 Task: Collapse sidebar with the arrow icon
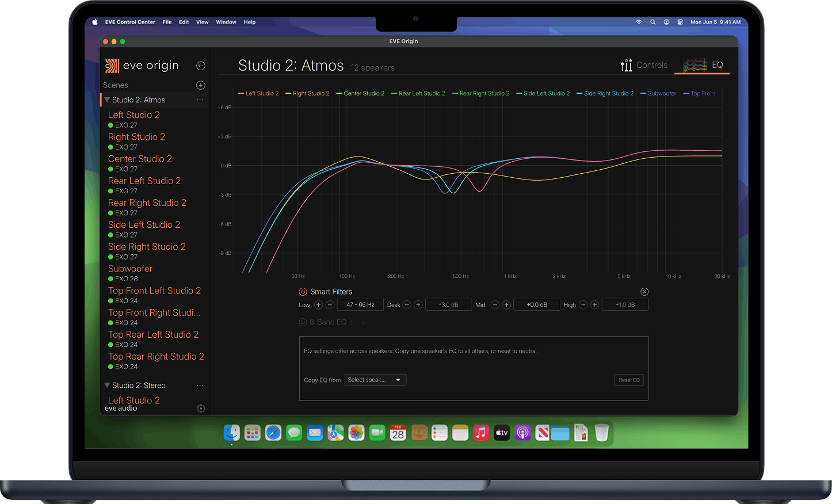click(201, 66)
